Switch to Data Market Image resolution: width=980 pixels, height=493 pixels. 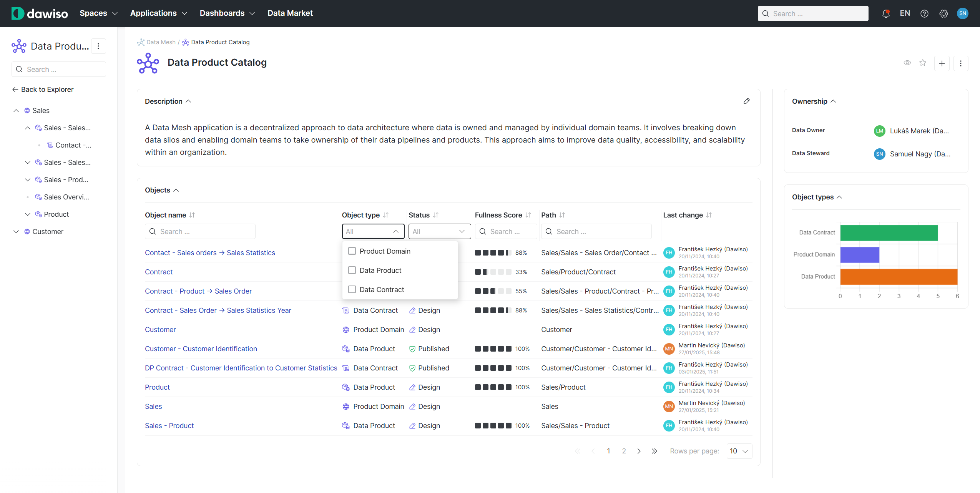coord(290,13)
